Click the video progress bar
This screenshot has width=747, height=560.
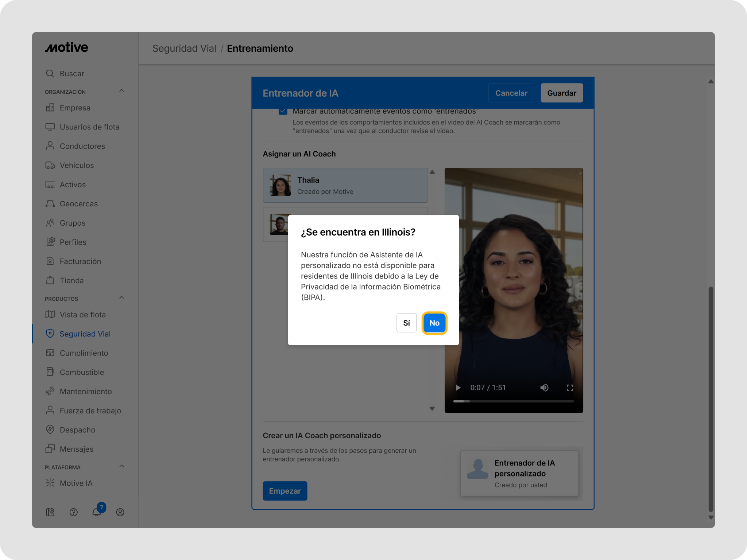pos(513,401)
